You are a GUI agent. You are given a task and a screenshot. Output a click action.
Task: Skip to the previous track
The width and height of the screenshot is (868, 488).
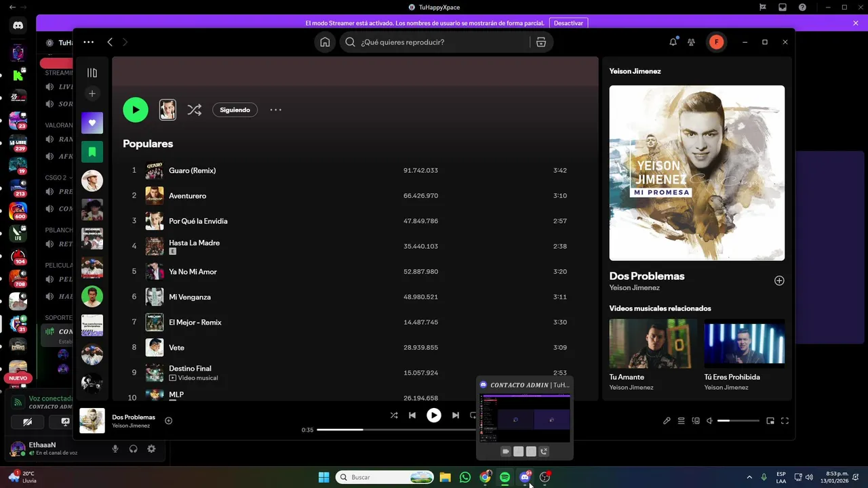click(x=412, y=415)
